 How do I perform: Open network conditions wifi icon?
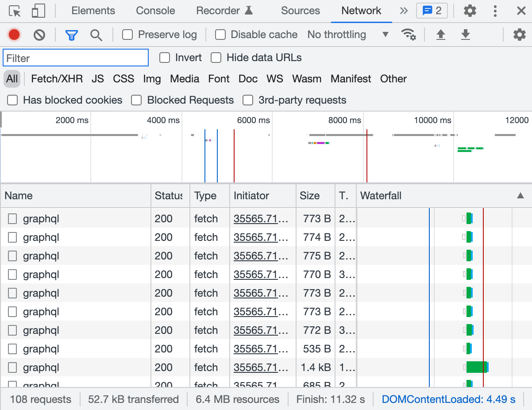point(408,35)
